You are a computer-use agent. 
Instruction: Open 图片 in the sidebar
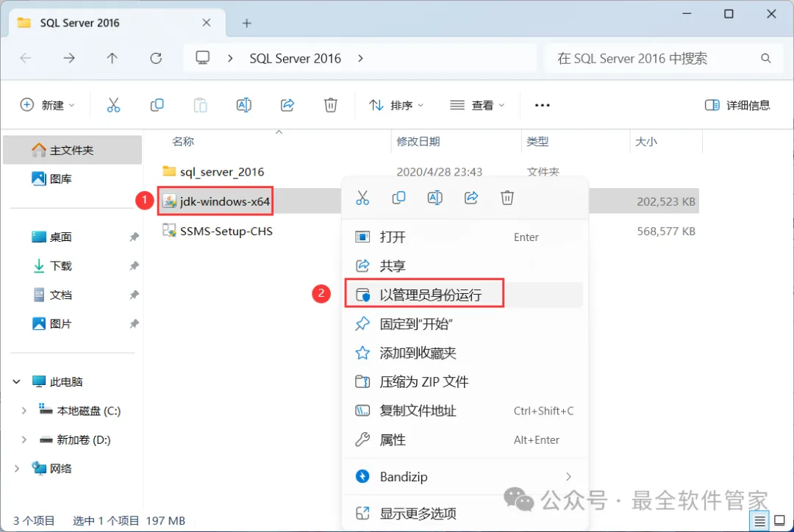tap(61, 324)
